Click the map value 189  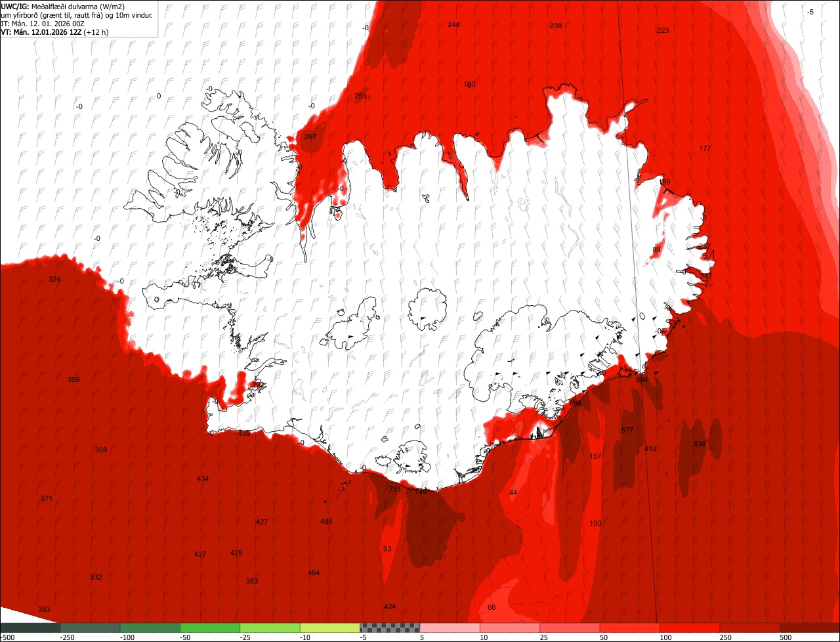click(x=665, y=182)
